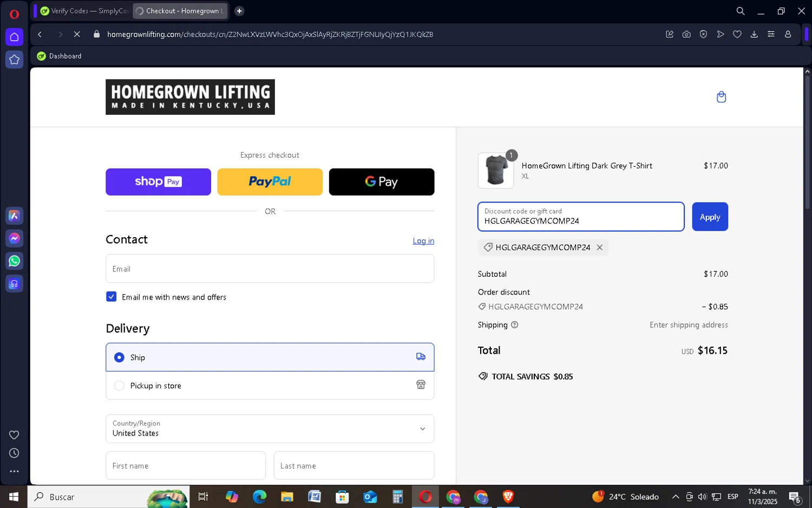Screen dimensions: 812x508
Task: Expand Country/Region dropdown
Action: tap(270, 429)
